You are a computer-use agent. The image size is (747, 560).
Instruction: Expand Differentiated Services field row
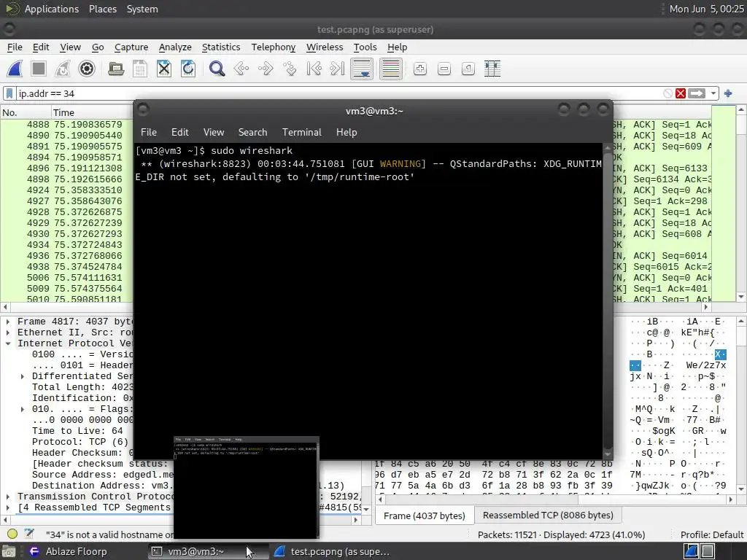tap(22, 376)
